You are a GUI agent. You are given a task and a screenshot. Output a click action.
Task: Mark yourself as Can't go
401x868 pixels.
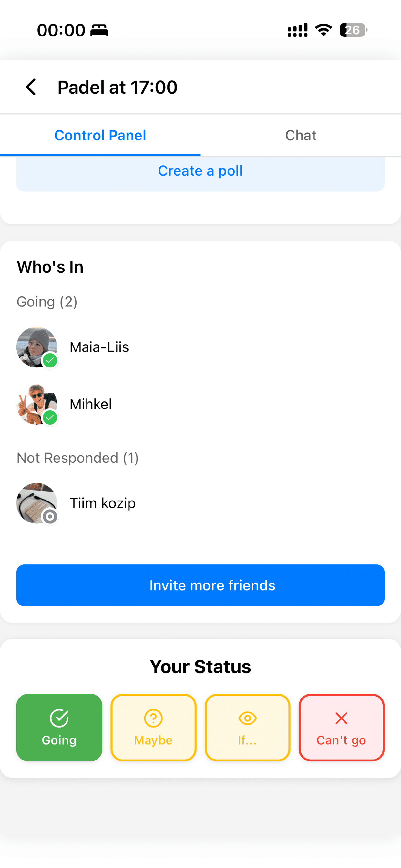pyautogui.click(x=341, y=728)
